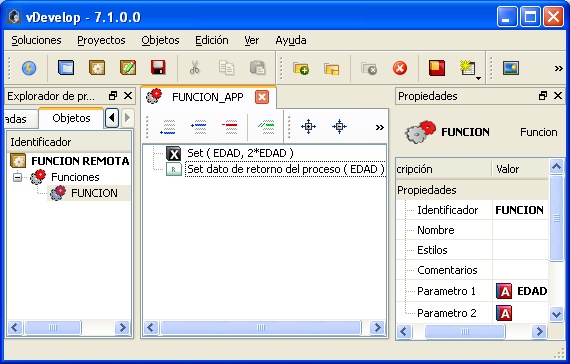Click the grey folder with x icon
The height and width of the screenshot is (364, 570).
tap(369, 68)
